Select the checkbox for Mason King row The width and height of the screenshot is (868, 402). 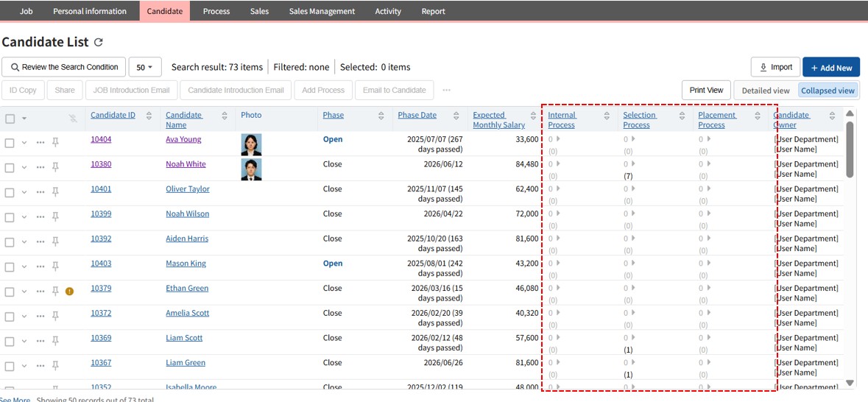(x=10, y=267)
